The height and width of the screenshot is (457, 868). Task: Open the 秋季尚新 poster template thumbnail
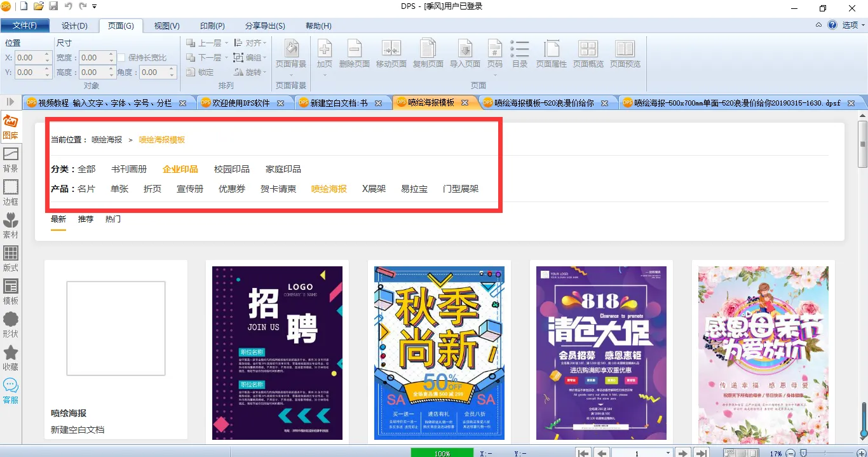439,353
